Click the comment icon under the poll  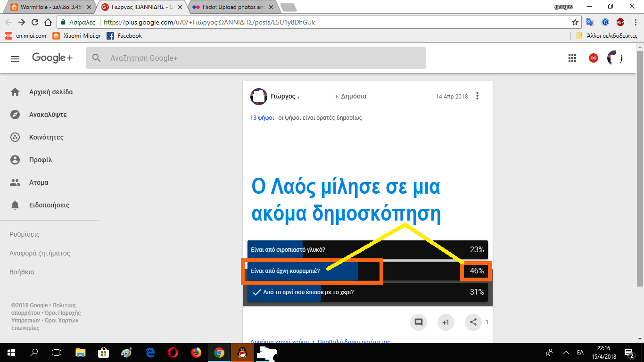[418, 322]
